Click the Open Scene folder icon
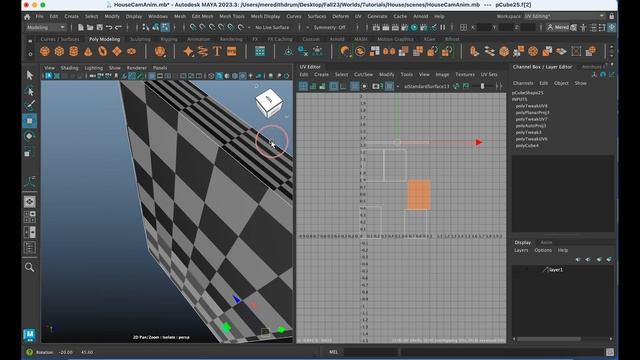The image size is (640, 360). point(90,27)
